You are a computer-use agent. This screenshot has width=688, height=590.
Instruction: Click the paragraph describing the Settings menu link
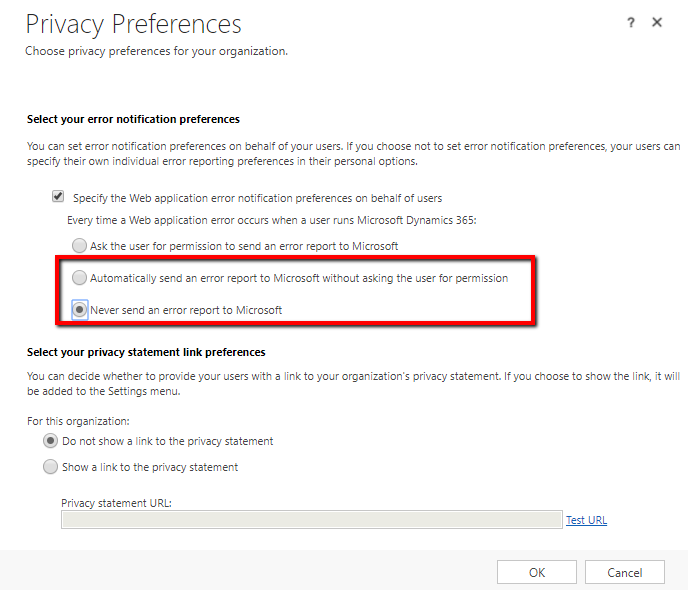pyautogui.click(x=352, y=382)
